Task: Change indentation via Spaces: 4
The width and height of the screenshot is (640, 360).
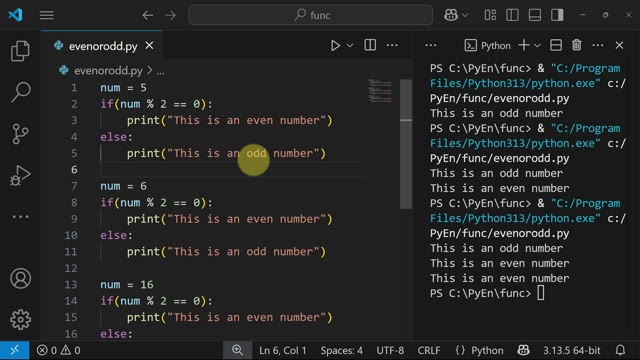Action: [x=341, y=351]
